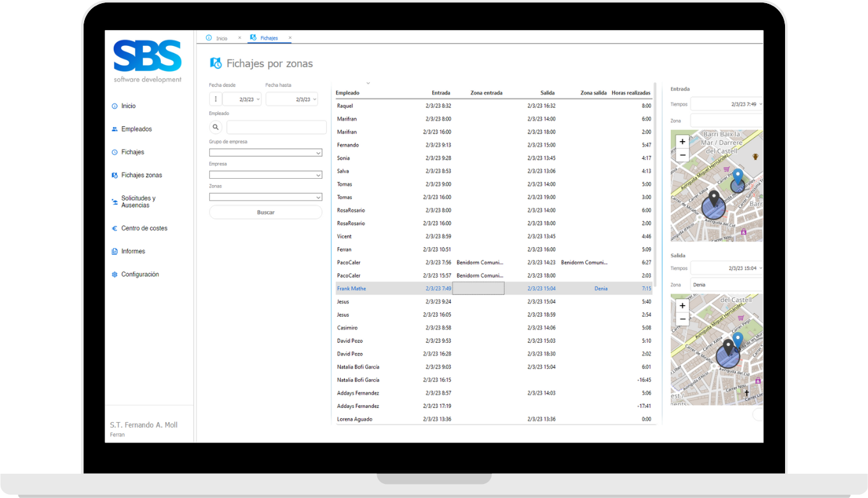Close the Fichajes tab
The width and height of the screenshot is (868, 498).
point(290,38)
